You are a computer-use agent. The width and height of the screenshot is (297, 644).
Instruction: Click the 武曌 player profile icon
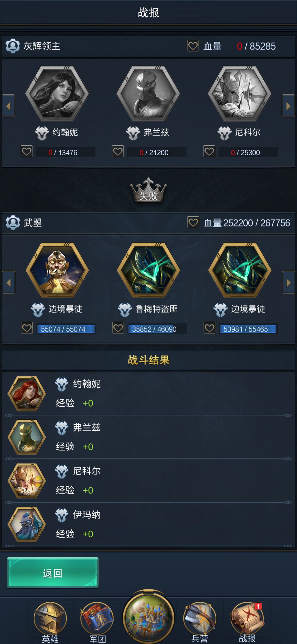(13, 223)
